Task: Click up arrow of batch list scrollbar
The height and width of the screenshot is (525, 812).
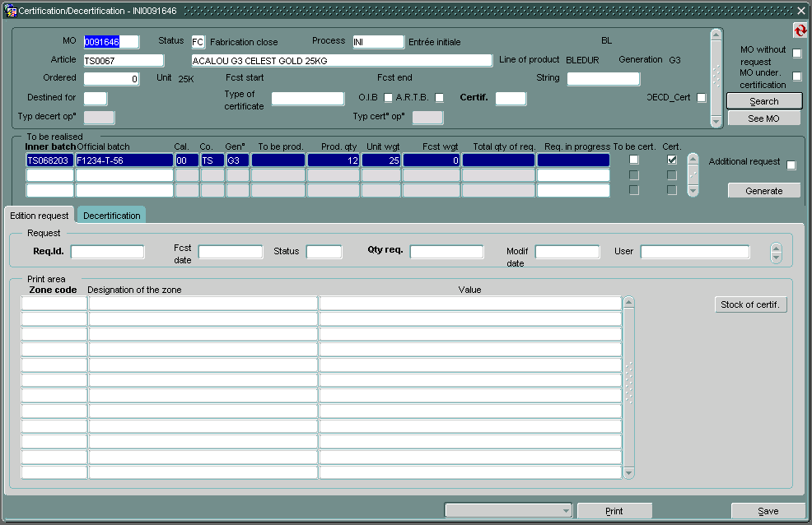Action: click(x=693, y=158)
